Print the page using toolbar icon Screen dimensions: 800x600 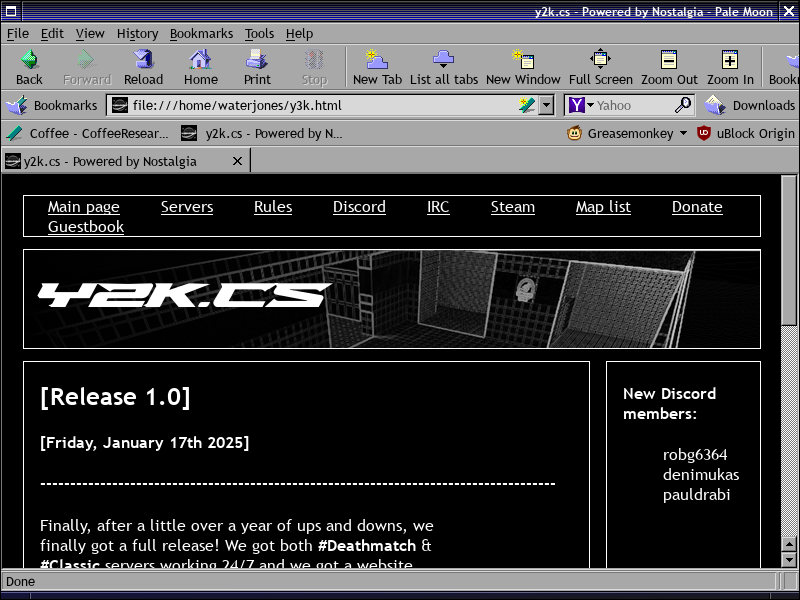(257, 67)
